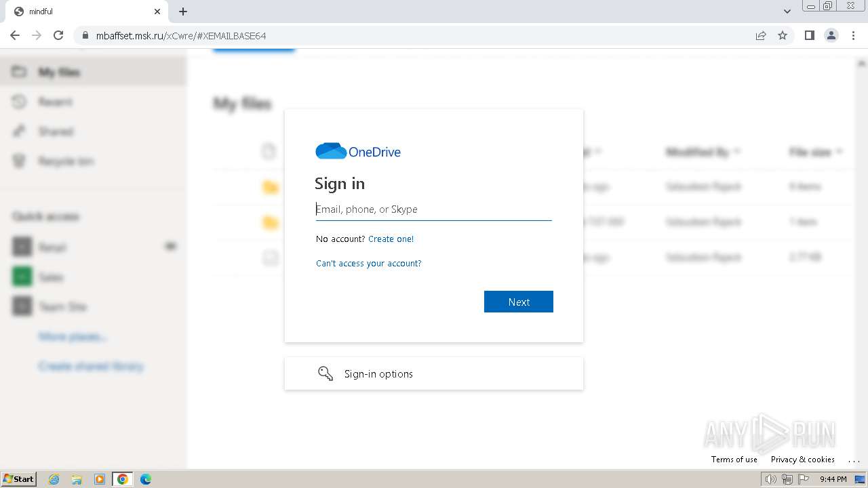Click the volume speaker tray icon
This screenshot has width=868, height=488.
(770, 479)
